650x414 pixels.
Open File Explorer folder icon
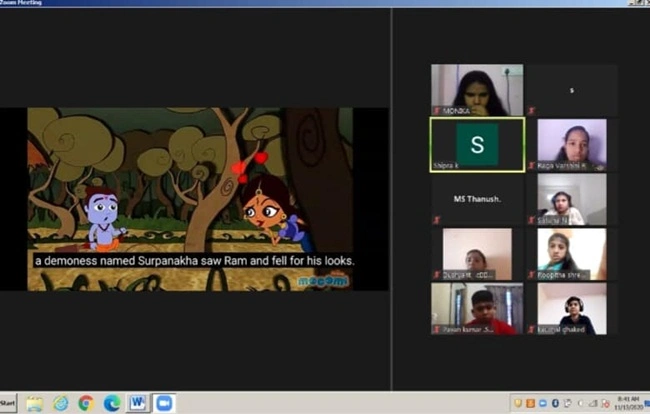35,404
